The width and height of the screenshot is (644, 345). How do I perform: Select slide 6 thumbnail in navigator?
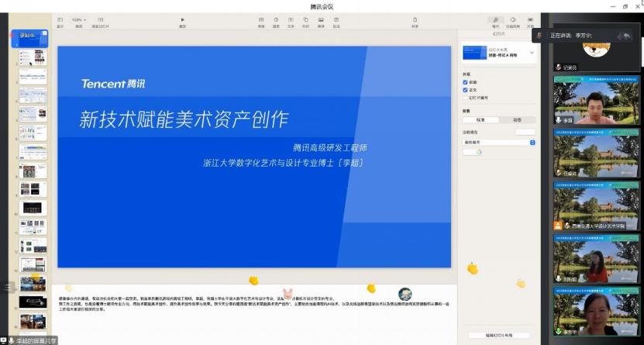click(33, 133)
